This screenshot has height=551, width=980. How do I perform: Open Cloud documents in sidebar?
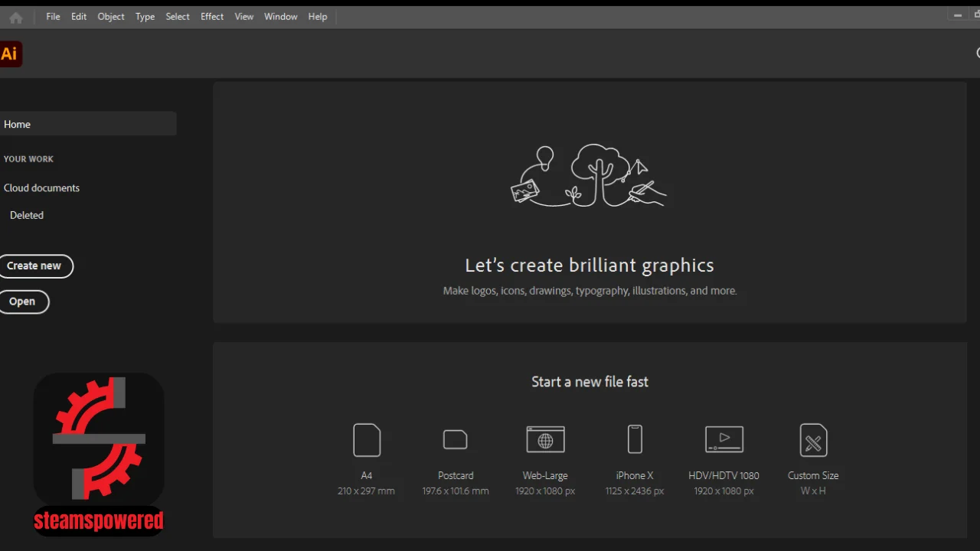tap(41, 187)
